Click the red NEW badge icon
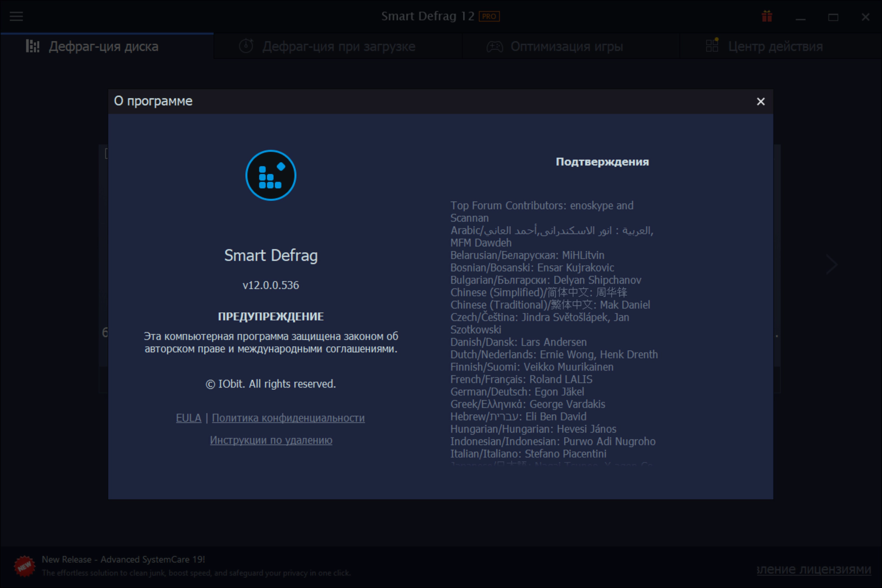Image resolution: width=882 pixels, height=588 pixels. click(24, 566)
